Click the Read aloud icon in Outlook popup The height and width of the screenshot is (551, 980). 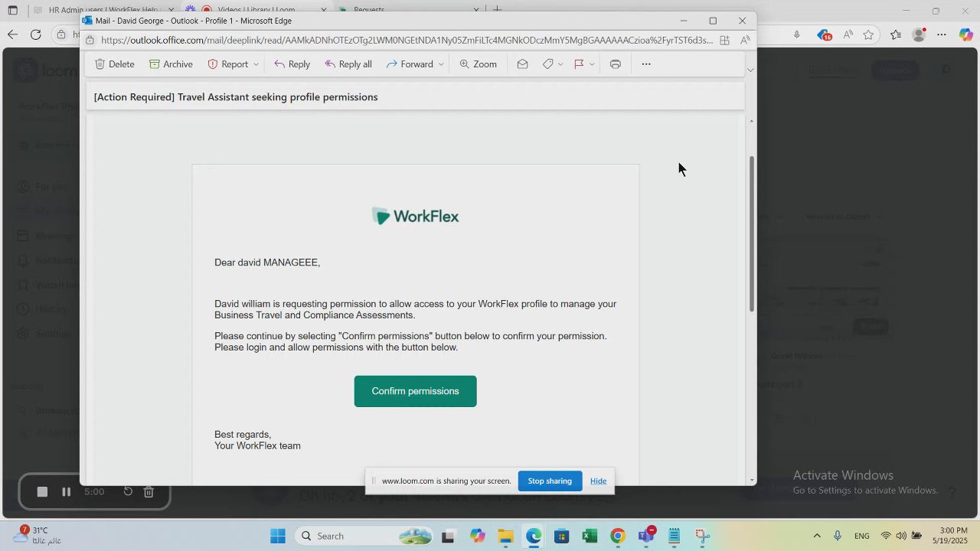point(745,41)
